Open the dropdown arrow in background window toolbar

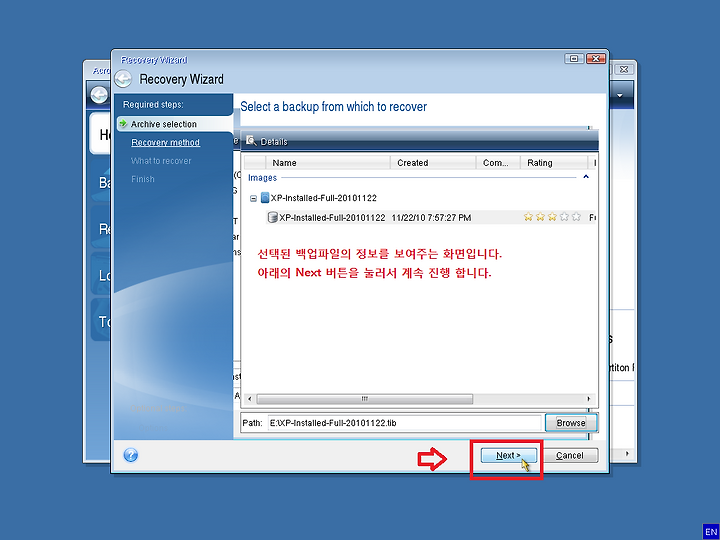pos(620,96)
